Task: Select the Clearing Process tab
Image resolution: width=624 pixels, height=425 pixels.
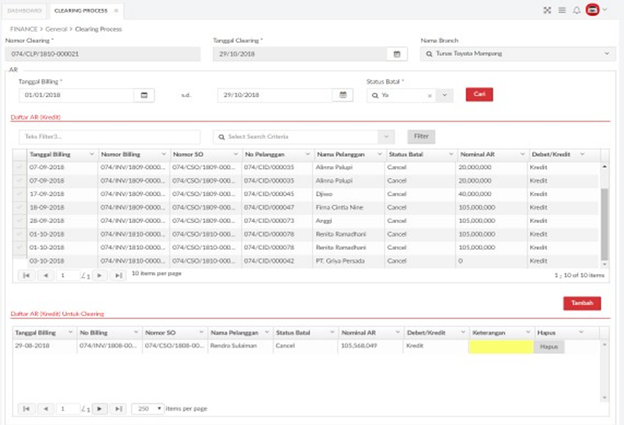Action: [x=81, y=11]
